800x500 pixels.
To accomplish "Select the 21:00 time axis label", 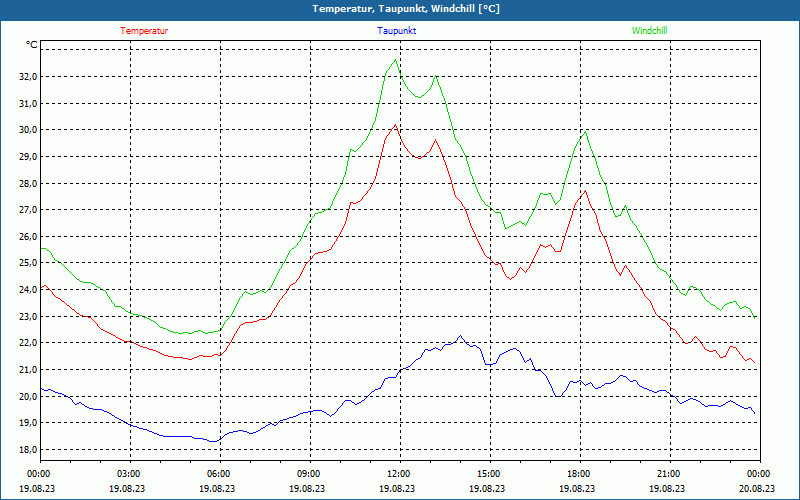I will click(x=668, y=474).
